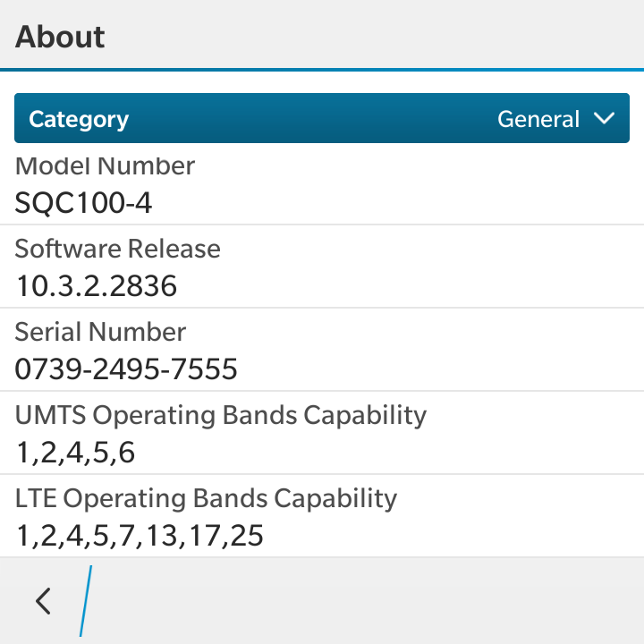Tap the blue slanted divider in action bar
The image size is (644, 644).
click(x=86, y=601)
